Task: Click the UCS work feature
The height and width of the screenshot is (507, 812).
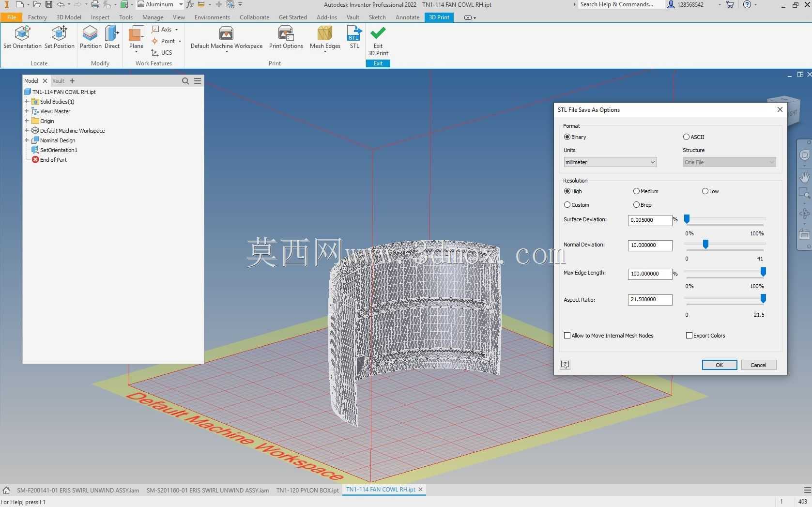Action: click(x=162, y=53)
